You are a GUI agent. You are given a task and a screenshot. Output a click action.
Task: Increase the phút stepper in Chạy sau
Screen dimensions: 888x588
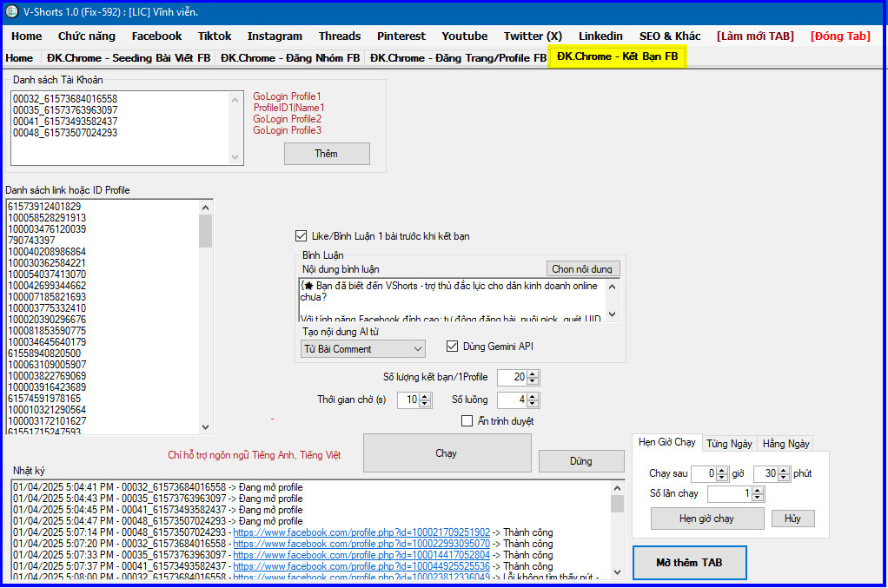pyautogui.click(x=784, y=470)
